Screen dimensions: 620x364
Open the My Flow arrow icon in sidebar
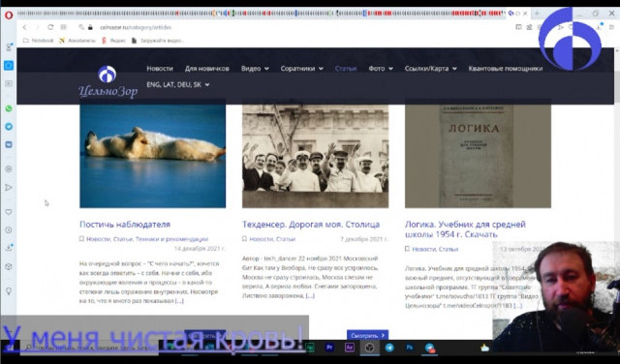click(9, 188)
